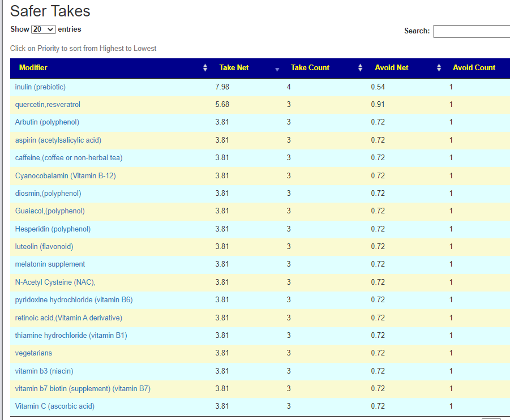Click the Arbutin (polyphenol) link
The width and height of the screenshot is (510, 420).
(47, 122)
